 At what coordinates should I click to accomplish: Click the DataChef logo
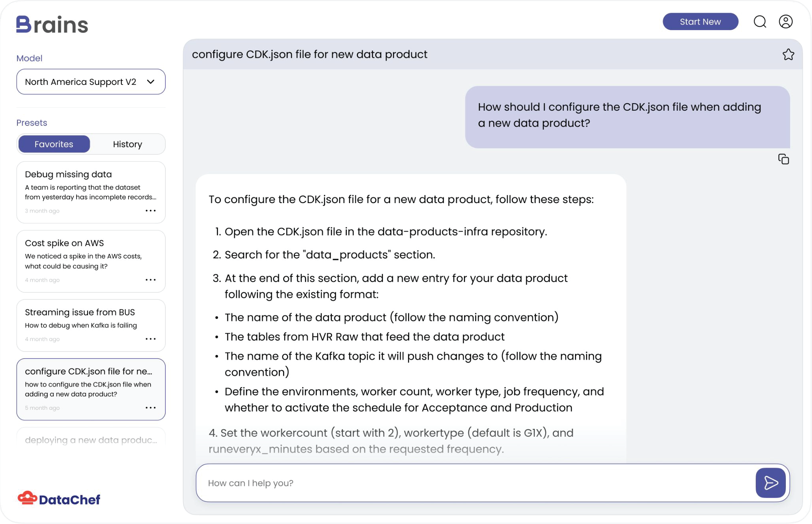[59, 499]
